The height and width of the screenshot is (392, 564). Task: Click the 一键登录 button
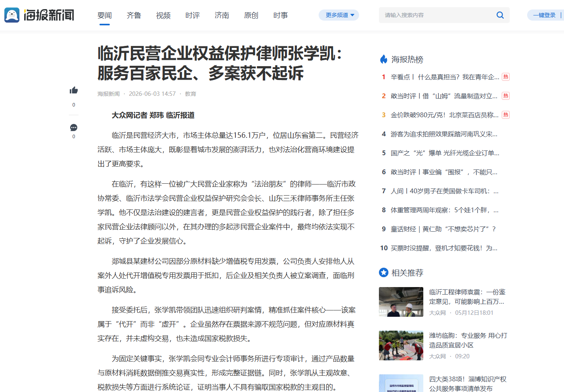coord(544,15)
